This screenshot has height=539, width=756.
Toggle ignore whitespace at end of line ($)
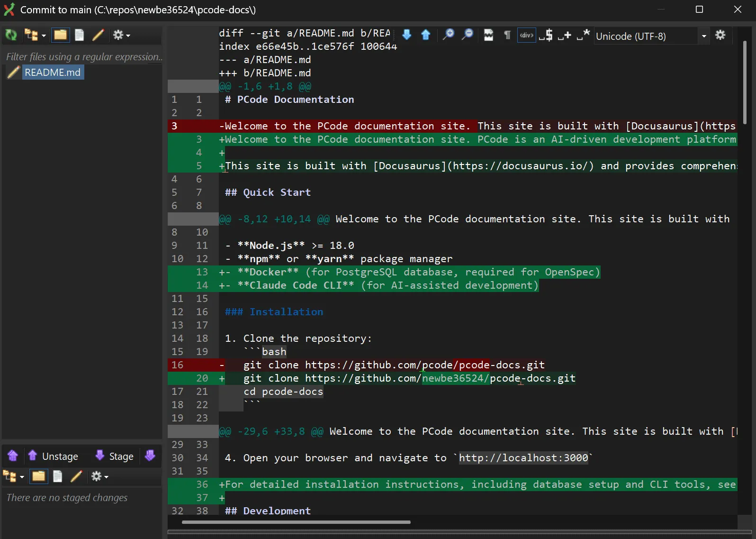[x=546, y=35]
